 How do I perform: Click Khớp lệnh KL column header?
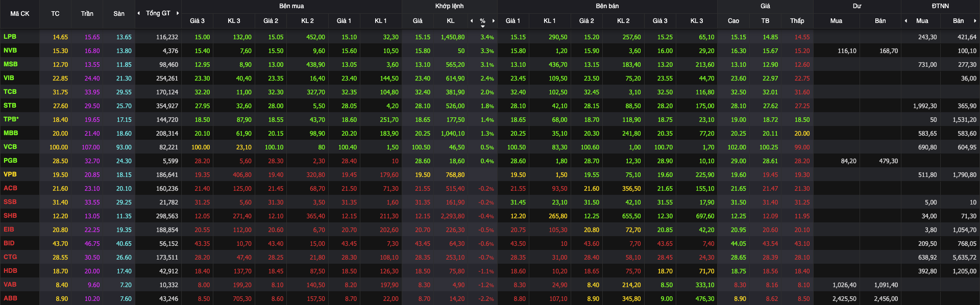451,21
